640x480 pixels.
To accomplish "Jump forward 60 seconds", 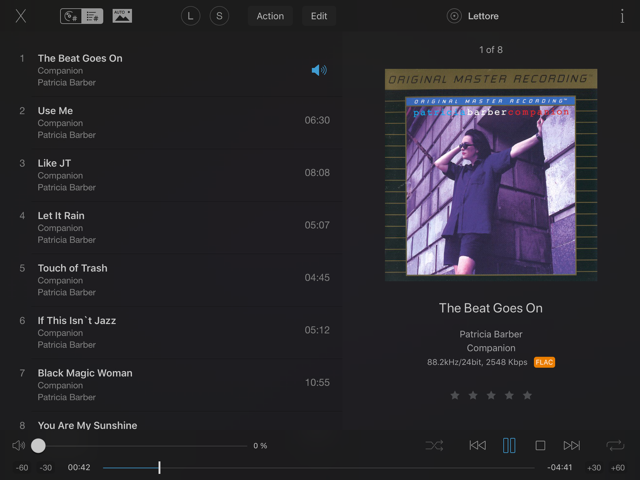I will click(618, 468).
